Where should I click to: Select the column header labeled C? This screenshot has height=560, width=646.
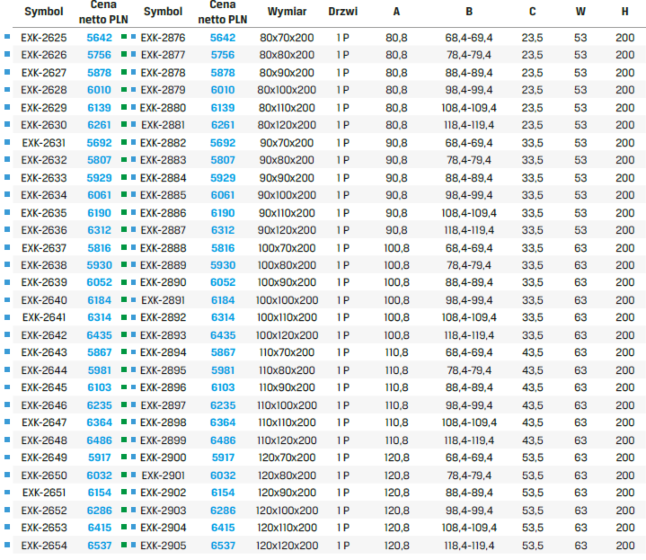point(532,12)
